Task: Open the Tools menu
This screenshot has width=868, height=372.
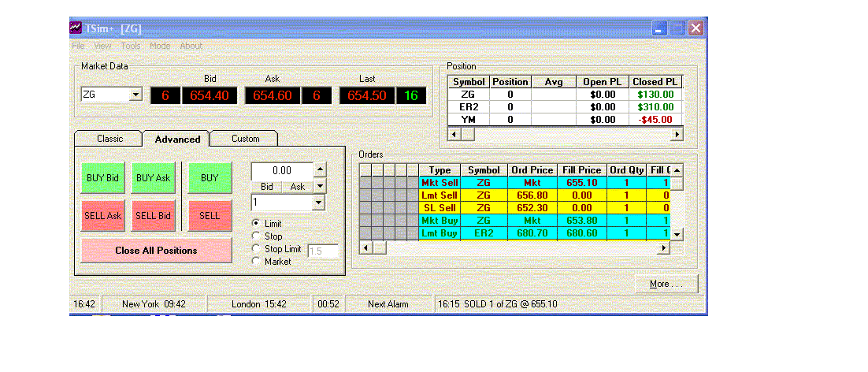Action: pyautogui.click(x=131, y=46)
